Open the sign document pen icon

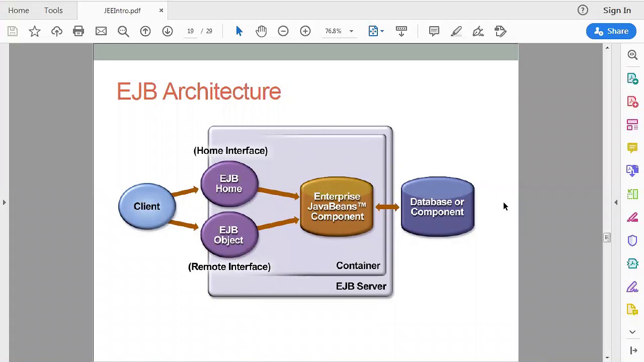click(478, 31)
